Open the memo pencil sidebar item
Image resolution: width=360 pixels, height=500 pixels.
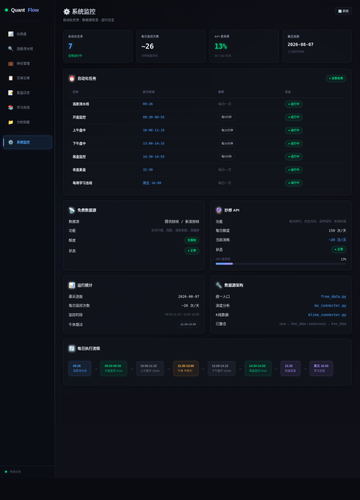(x=27, y=93)
